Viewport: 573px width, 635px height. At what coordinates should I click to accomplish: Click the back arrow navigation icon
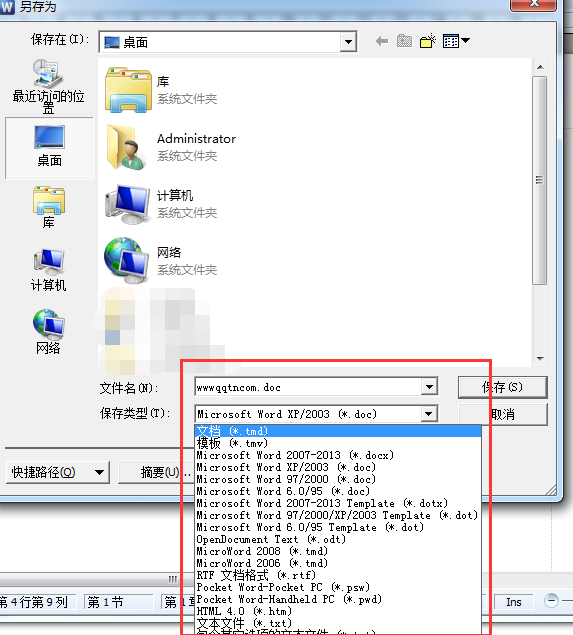click(381, 41)
